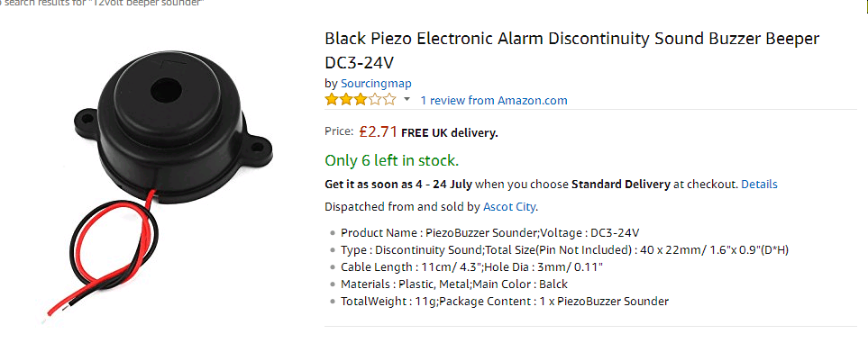
Task: Click the Only 6 left in stock message
Action: point(392,160)
